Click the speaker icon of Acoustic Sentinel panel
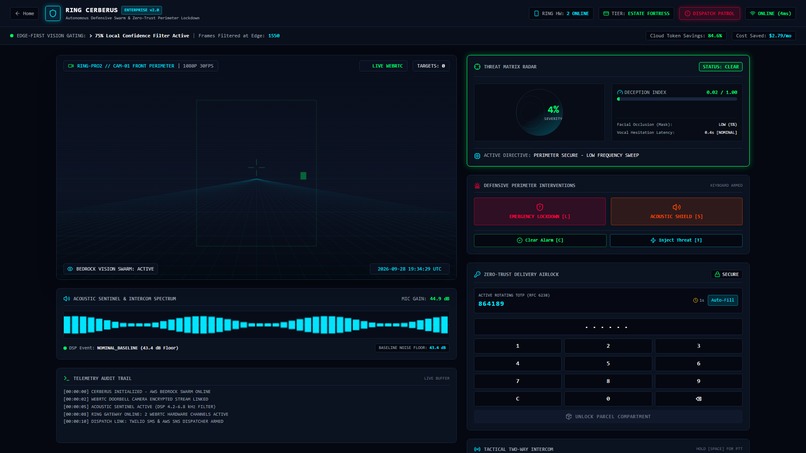806x453 pixels. (x=66, y=299)
